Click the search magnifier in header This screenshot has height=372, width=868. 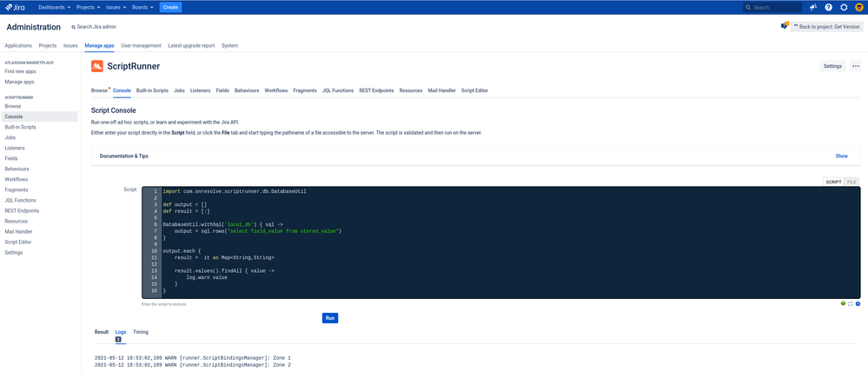[748, 8]
